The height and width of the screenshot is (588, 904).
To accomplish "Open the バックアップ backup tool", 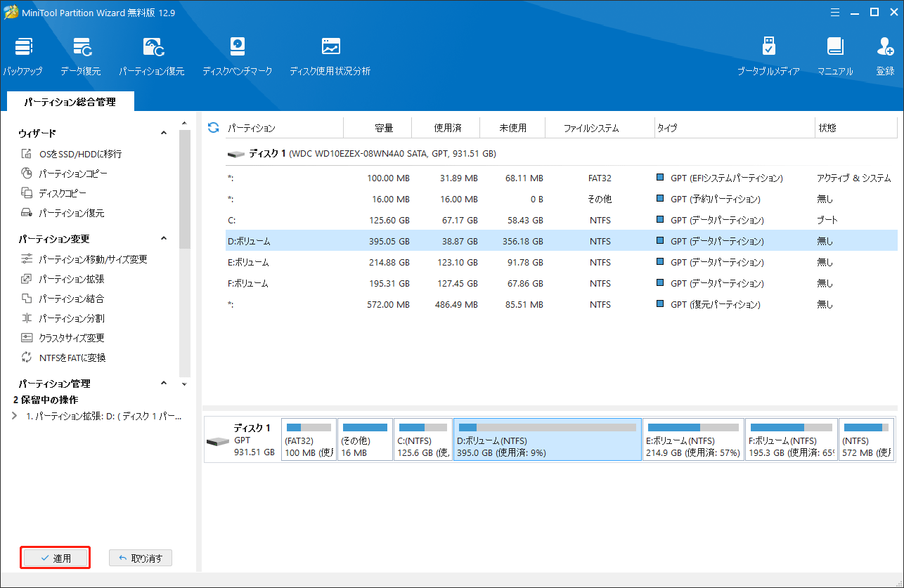I will 22,56.
